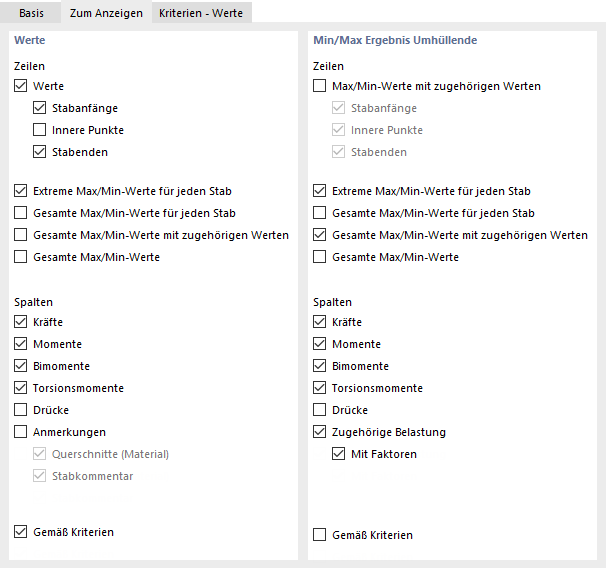Uncheck Torsionsmomente in Min/Max Ergebnis Umhüllende panel
The image size is (606, 568).
click(x=320, y=388)
